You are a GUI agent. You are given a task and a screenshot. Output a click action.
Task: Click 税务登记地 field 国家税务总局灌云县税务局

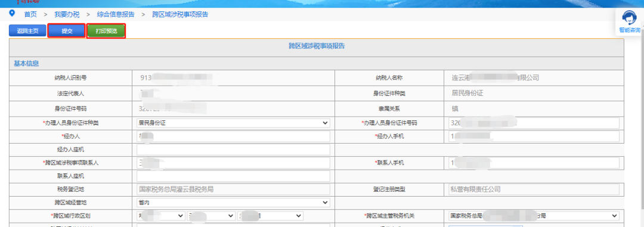(x=233, y=189)
